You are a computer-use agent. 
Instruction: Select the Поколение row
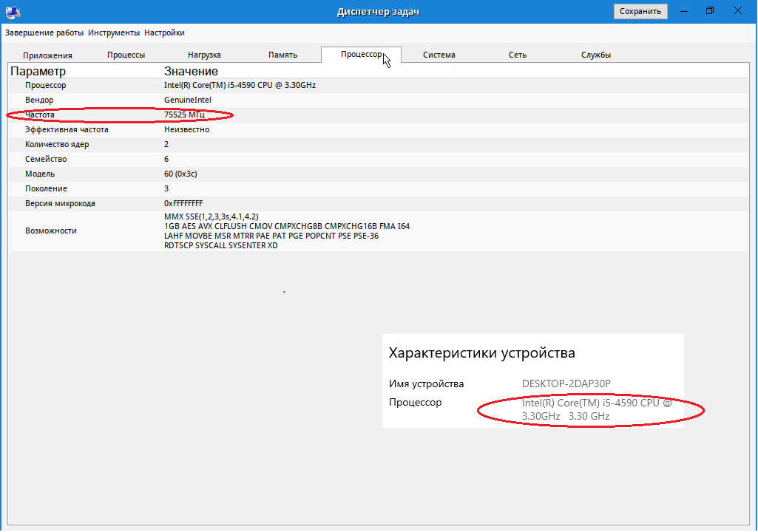coord(379,188)
